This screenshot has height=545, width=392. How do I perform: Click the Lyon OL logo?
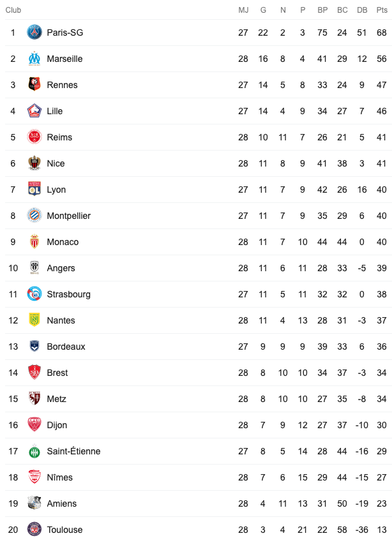(x=34, y=190)
